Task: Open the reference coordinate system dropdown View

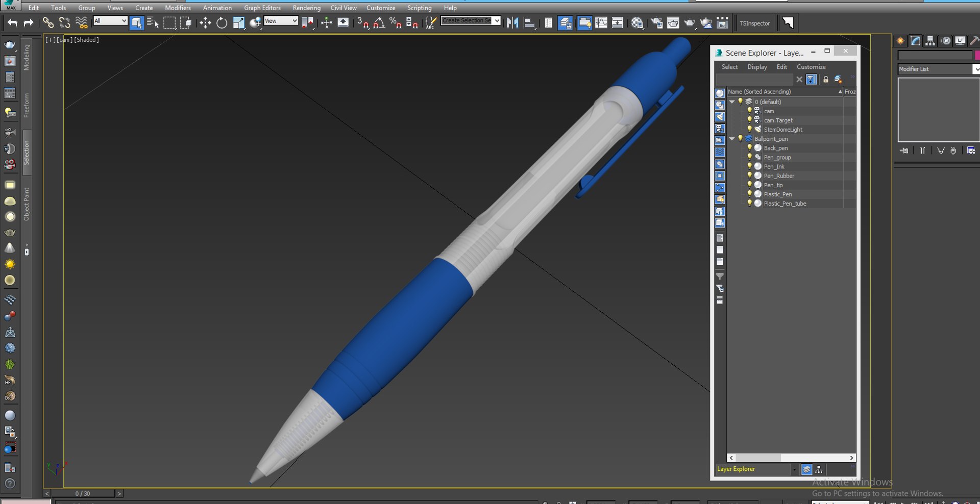Action: [x=281, y=21]
